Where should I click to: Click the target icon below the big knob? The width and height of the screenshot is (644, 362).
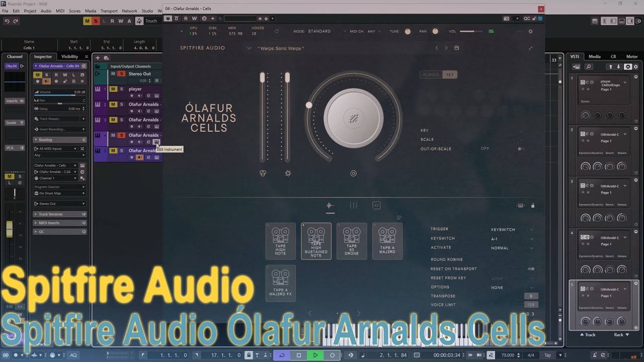coord(353,173)
